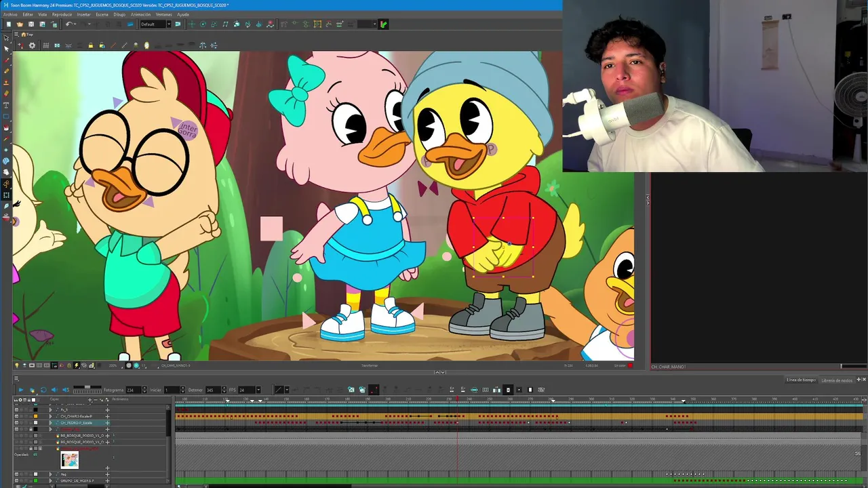Viewport: 868px width, 488px height.
Task: Click the workspace manager icon beside Default
Action: click(x=178, y=24)
